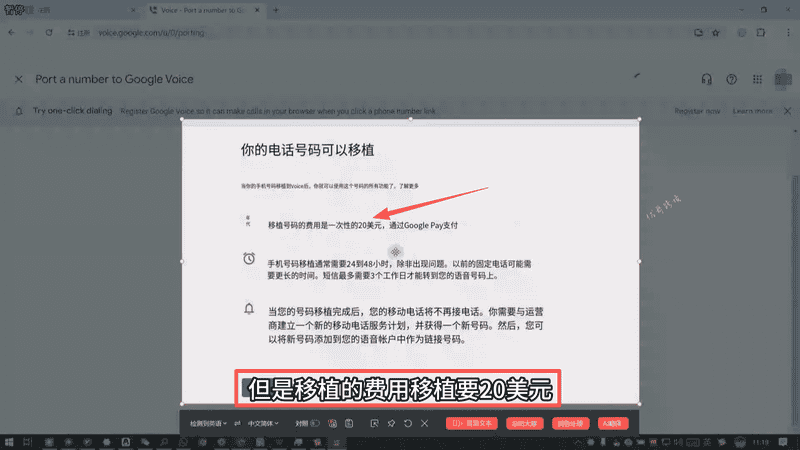The width and height of the screenshot is (800, 450).
Task: Open the 中文简体 target language dropdown
Action: coord(263,423)
